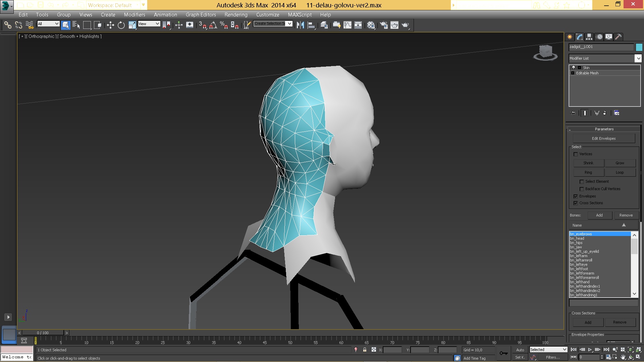Select the Move tool in toolbar
This screenshot has width=644, height=362.
[x=110, y=25]
